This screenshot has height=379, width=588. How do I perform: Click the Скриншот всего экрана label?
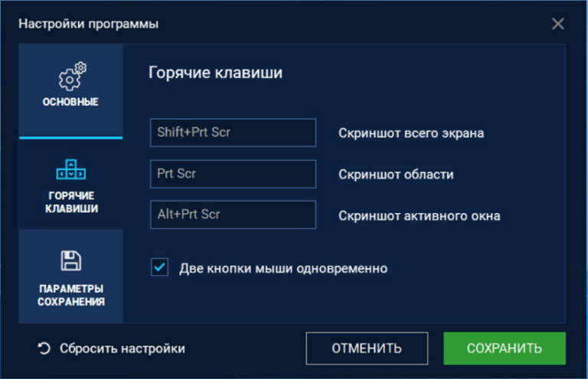411,133
